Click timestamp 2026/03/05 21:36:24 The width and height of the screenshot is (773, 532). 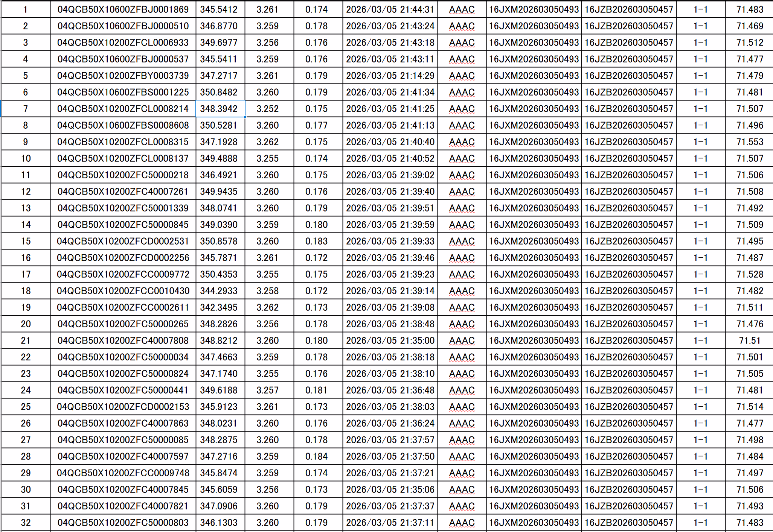coord(390,423)
